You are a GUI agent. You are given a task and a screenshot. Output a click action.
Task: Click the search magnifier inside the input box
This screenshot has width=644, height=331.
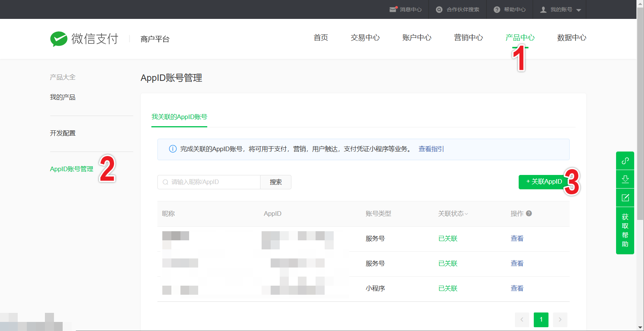[165, 182]
